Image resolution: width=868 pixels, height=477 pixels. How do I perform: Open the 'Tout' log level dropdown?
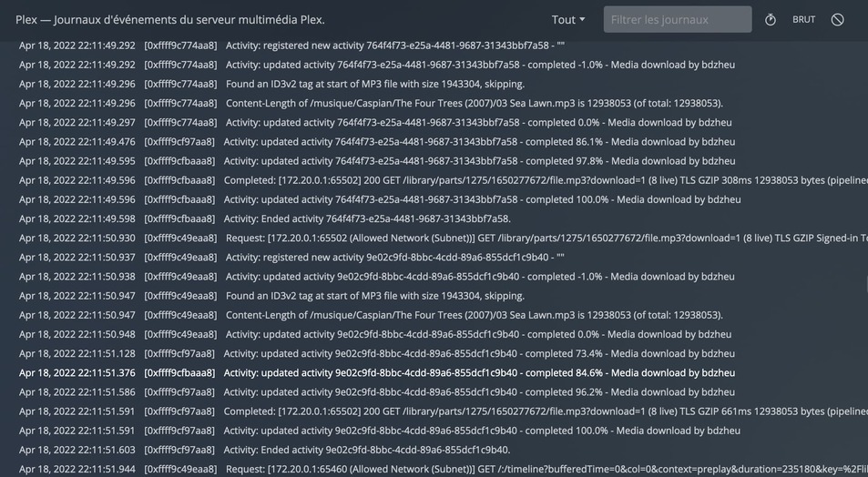[x=568, y=19]
